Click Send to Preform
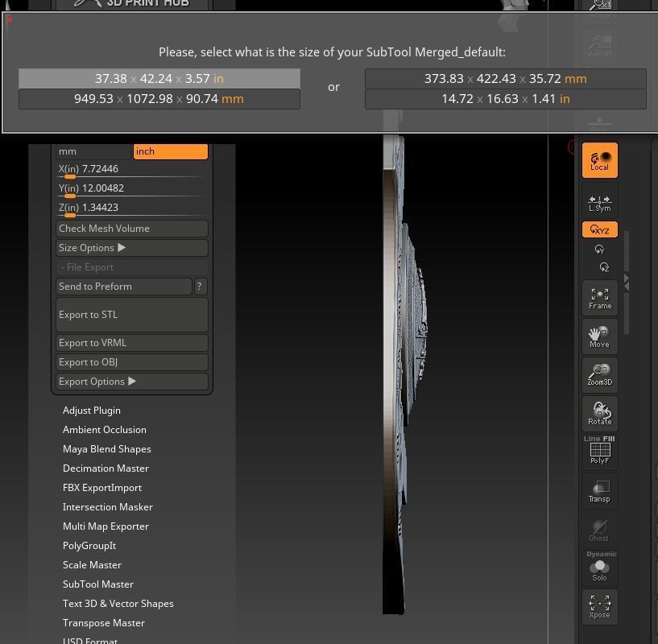658x644 pixels. (124, 287)
